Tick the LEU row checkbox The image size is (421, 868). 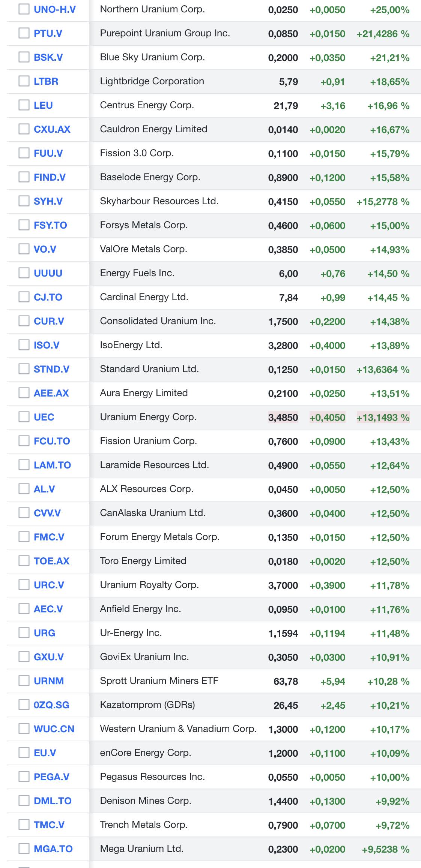coord(24,105)
